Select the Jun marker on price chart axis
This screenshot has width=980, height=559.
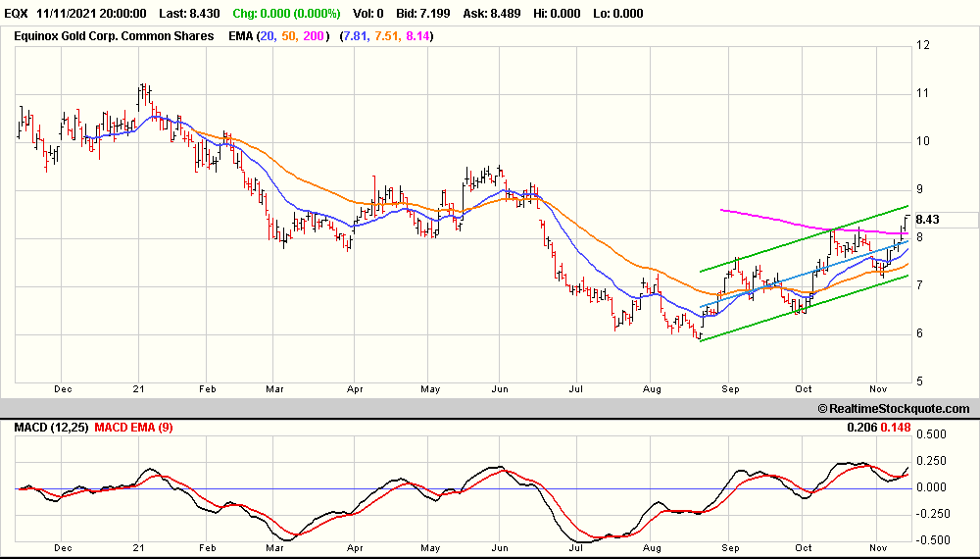(x=501, y=388)
